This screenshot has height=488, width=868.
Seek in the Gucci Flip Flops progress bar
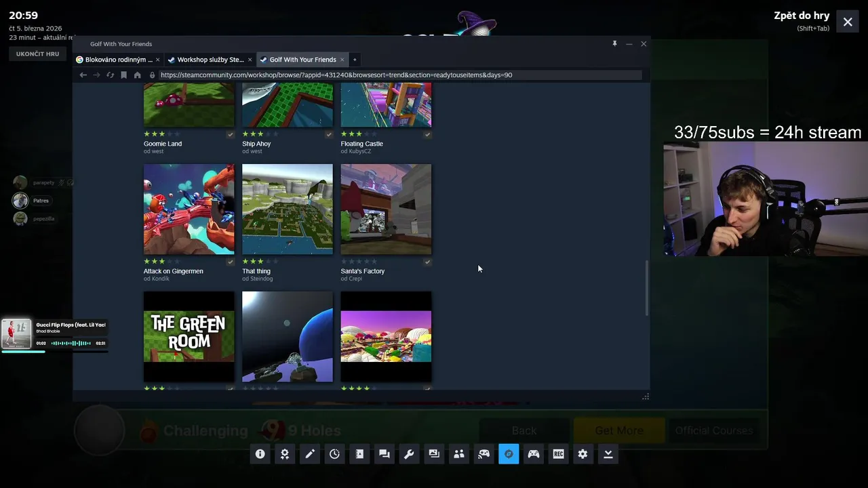(54, 352)
